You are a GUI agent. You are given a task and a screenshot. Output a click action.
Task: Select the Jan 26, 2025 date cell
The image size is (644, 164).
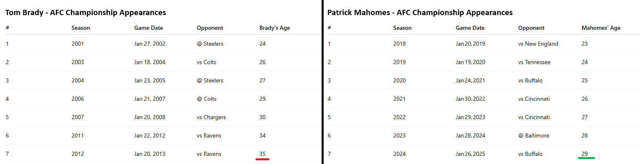pyautogui.click(x=470, y=154)
